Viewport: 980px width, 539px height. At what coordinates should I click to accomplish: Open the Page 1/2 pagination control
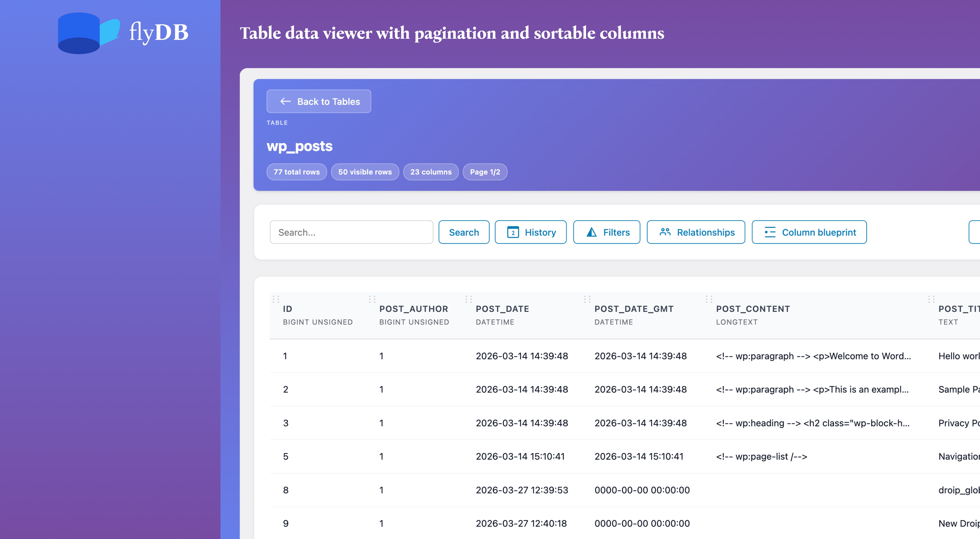[485, 172]
